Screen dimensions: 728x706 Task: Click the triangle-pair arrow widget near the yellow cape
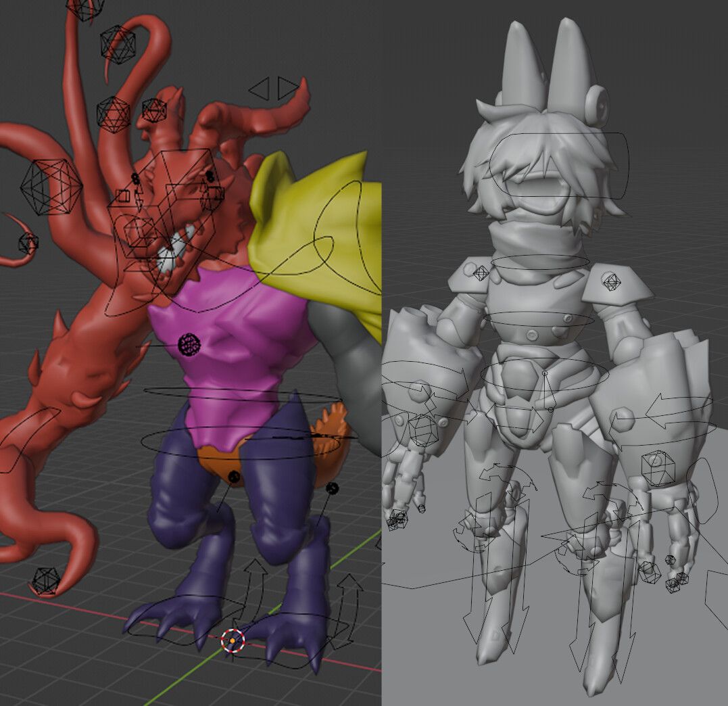point(274,87)
